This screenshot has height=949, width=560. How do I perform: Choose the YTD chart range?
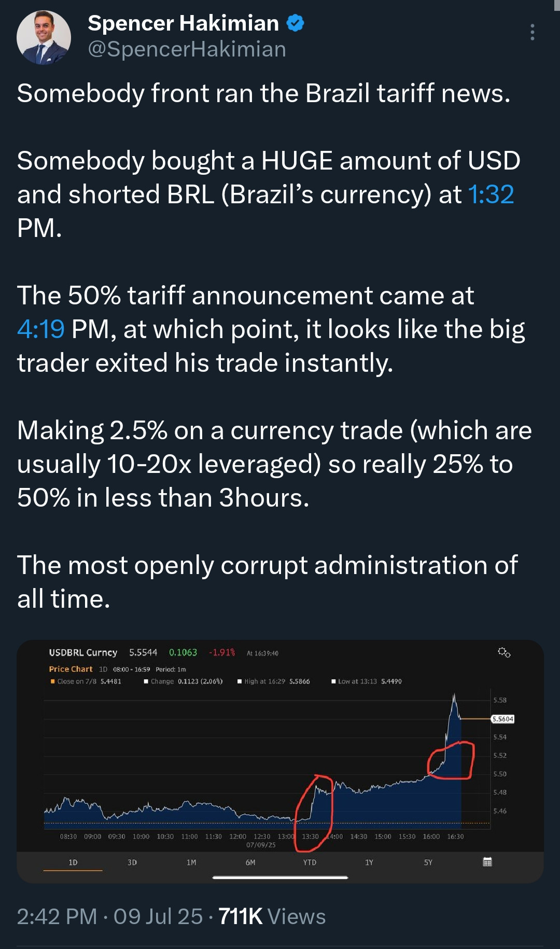(310, 862)
